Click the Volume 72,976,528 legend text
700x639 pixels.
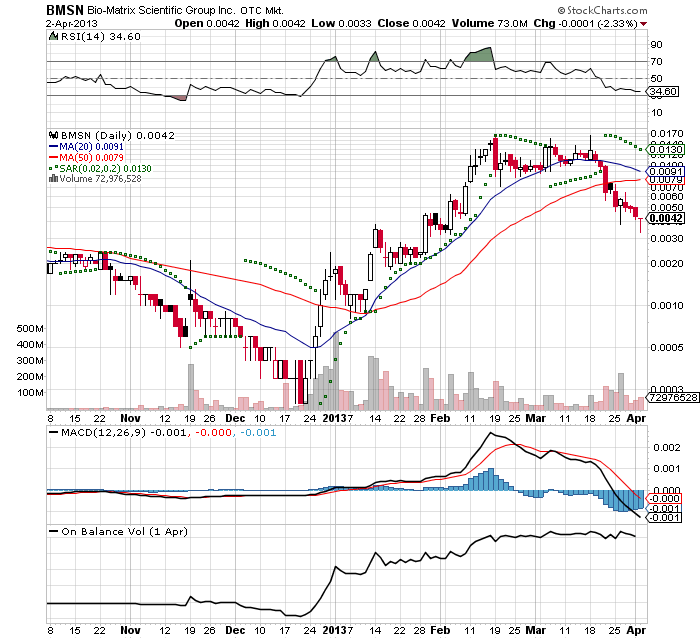click(100, 179)
